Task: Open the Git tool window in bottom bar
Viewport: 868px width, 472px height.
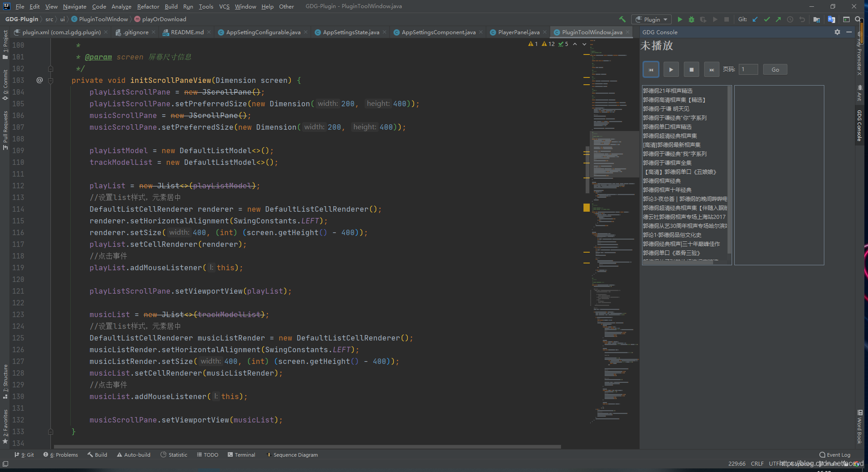Action: pos(24,455)
